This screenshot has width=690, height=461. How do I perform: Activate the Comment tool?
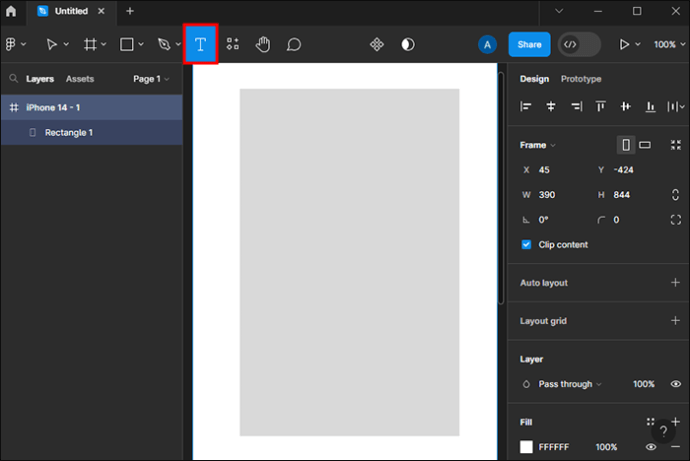(294, 45)
